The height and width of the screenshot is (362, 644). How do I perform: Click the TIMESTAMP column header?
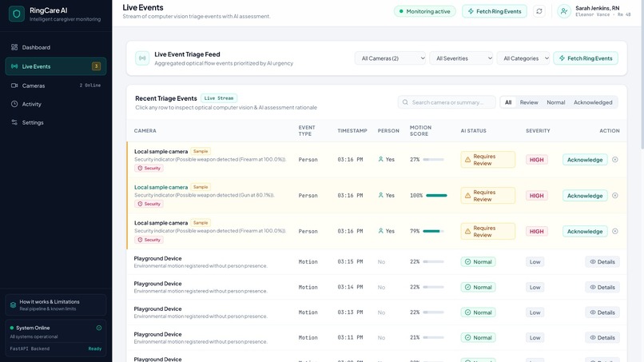pyautogui.click(x=352, y=131)
